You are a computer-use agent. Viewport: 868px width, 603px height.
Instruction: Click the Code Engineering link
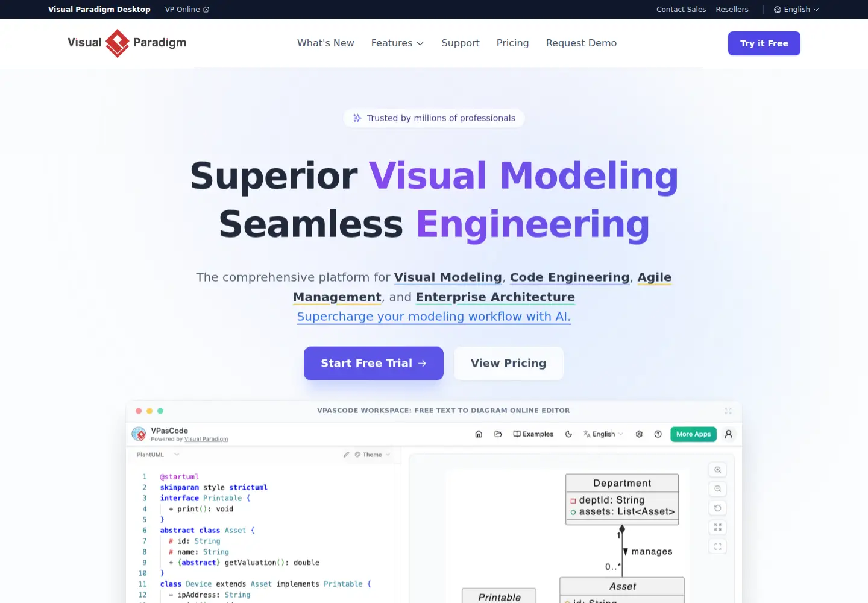coord(570,277)
